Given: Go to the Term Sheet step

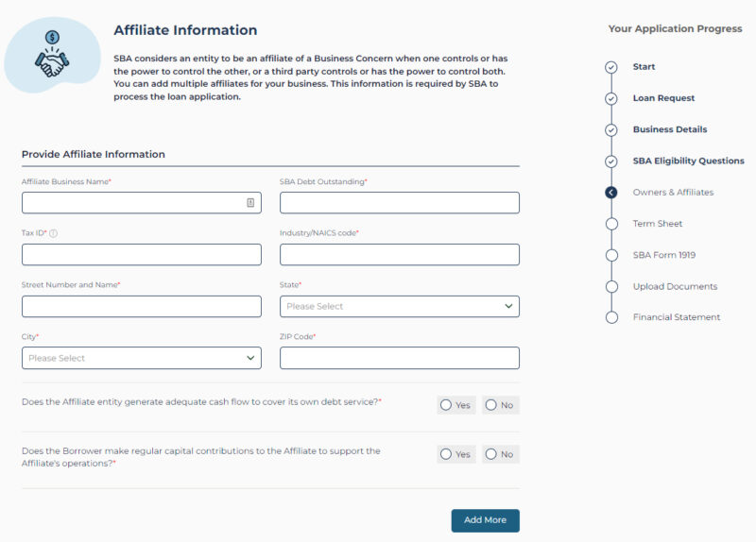Looking at the screenshot, I should [x=657, y=224].
